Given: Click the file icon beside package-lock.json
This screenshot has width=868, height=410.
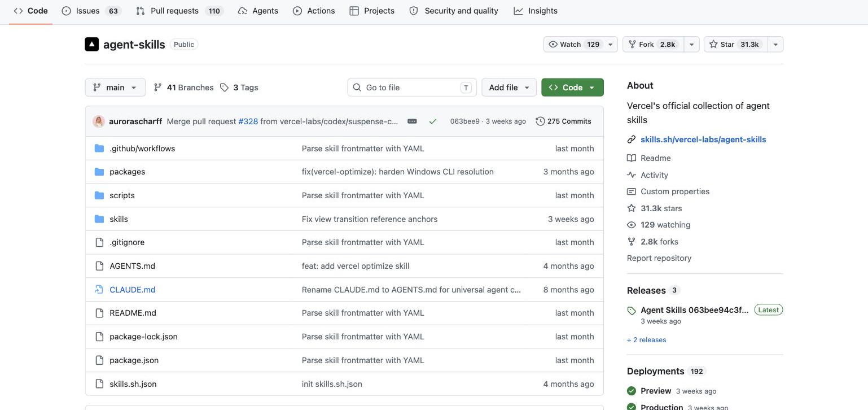Looking at the screenshot, I should 99,337.
